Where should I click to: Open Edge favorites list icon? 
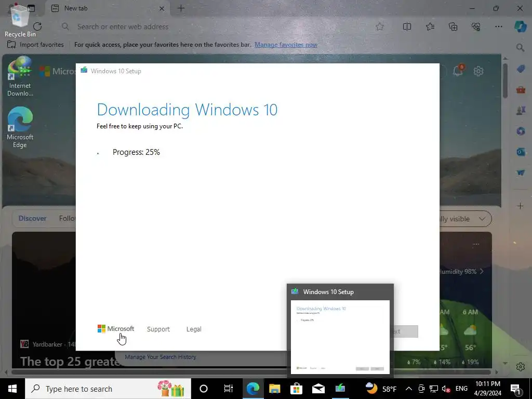point(430,26)
